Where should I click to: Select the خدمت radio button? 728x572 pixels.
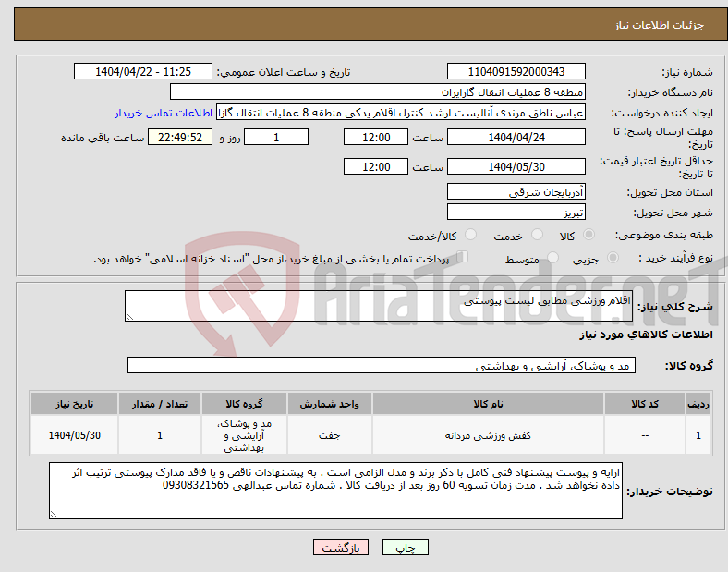(537, 235)
